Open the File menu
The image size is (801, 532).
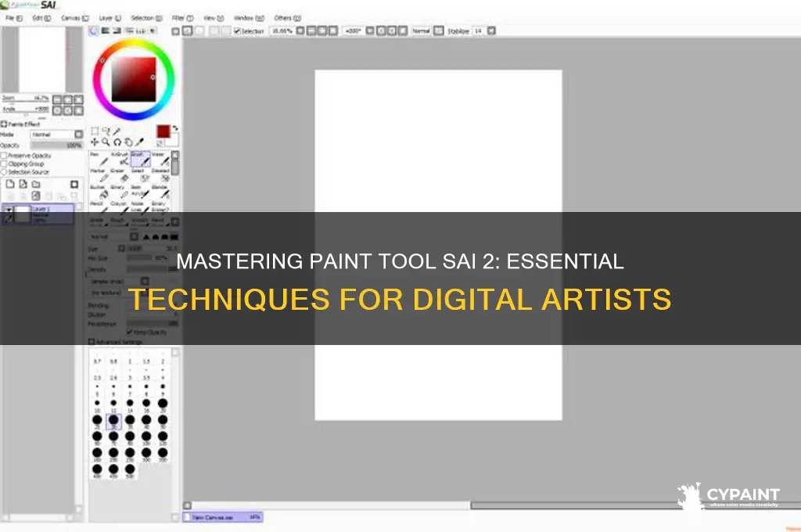(x=14, y=18)
